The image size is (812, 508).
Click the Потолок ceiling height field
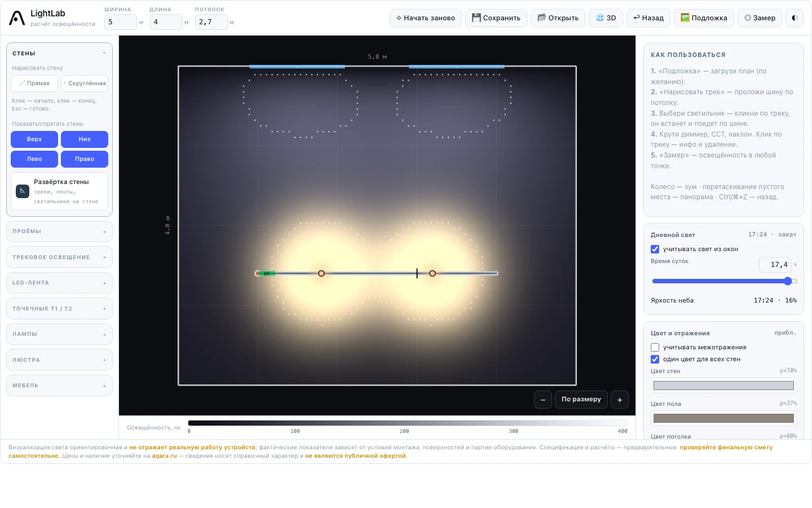(211, 22)
